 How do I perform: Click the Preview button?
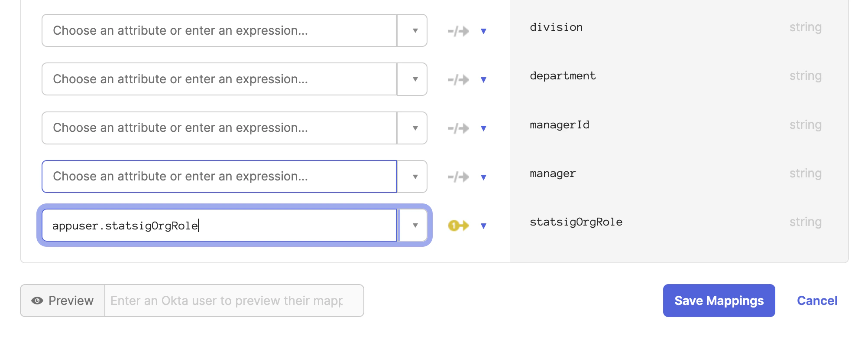[x=62, y=300]
